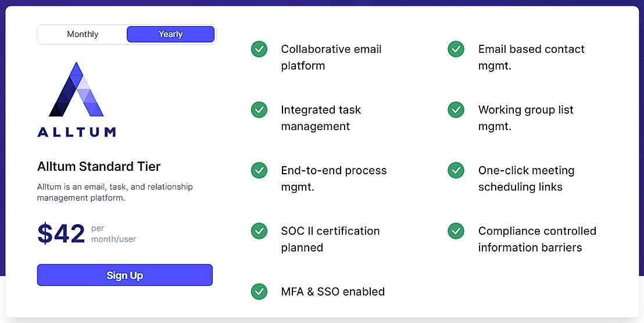This screenshot has width=644, height=323.
Task: Click 'SOC II certification planned' feature text
Action: tap(330, 239)
